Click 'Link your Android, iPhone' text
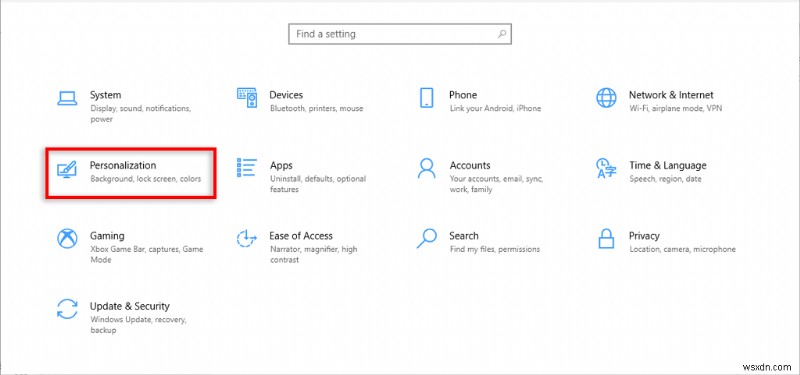Viewport: 800px width, 375px height. click(495, 109)
